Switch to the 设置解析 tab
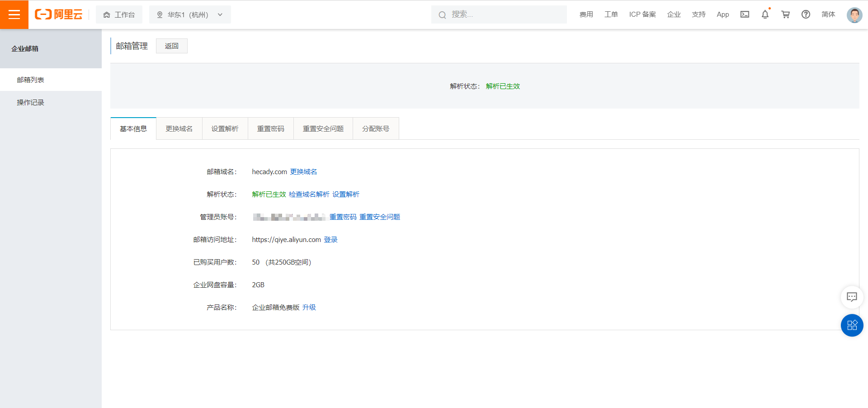 click(225, 129)
